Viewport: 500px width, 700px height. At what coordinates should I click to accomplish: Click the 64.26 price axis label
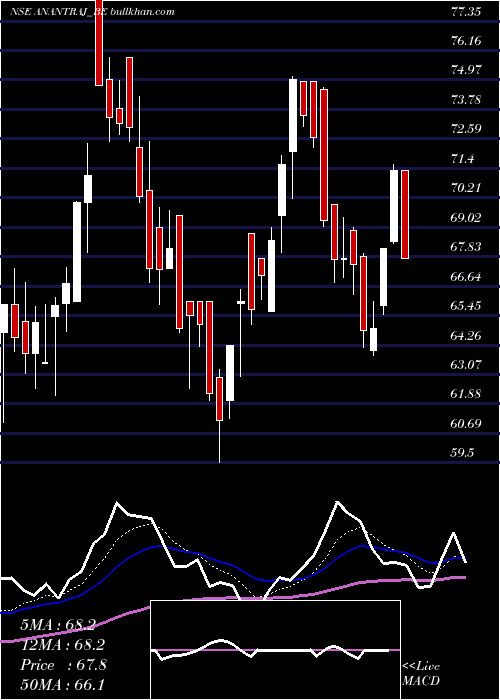[x=466, y=335]
